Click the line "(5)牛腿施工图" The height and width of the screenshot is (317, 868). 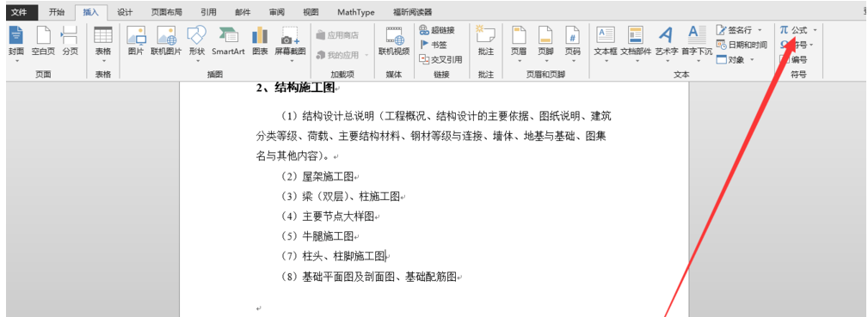(x=317, y=236)
